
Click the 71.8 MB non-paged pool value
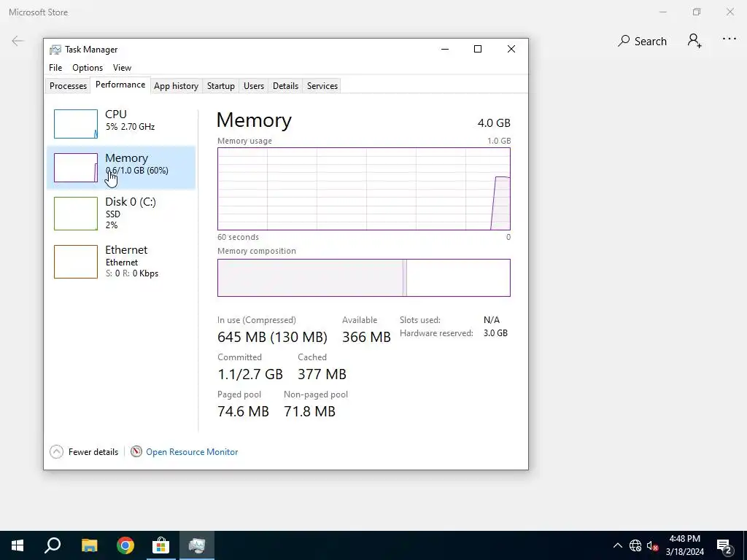(x=309, y=411)
